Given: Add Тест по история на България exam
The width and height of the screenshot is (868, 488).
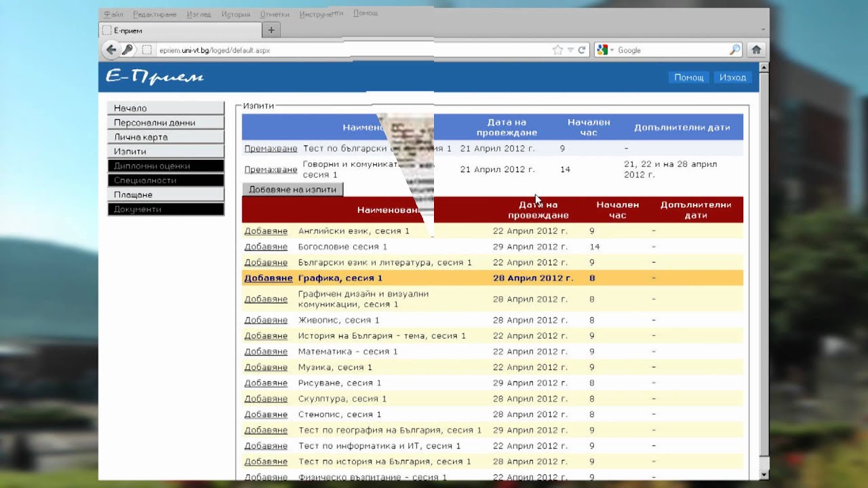Looking at the screenshot, I should pyautogui.click(x=266, y=462).
